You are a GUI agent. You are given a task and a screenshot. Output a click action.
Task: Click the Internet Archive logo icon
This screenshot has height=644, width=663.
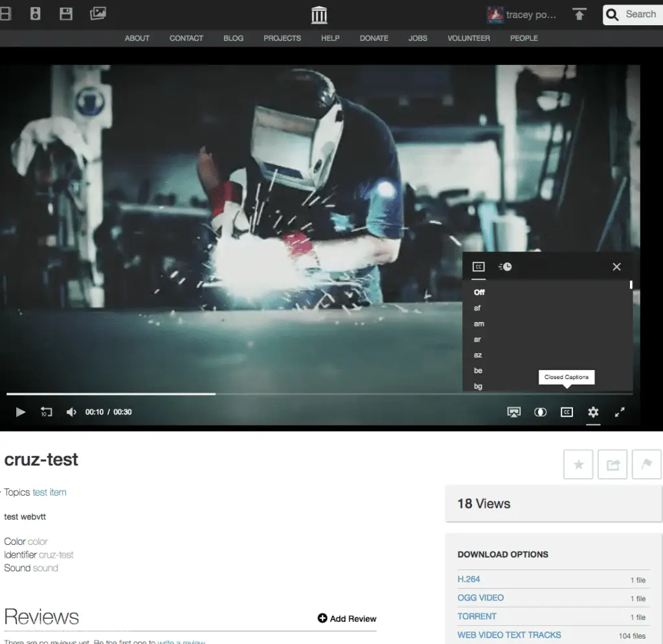pos(319,14)
